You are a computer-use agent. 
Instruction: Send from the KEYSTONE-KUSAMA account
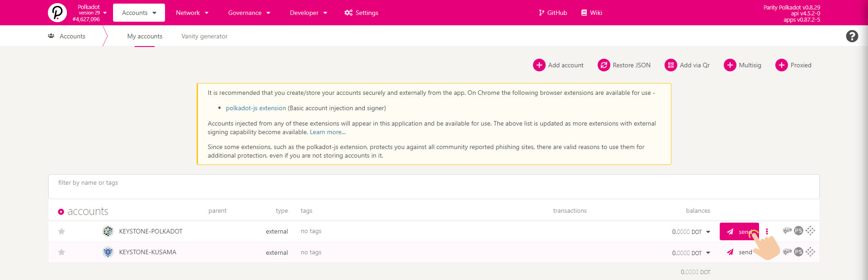739,252
